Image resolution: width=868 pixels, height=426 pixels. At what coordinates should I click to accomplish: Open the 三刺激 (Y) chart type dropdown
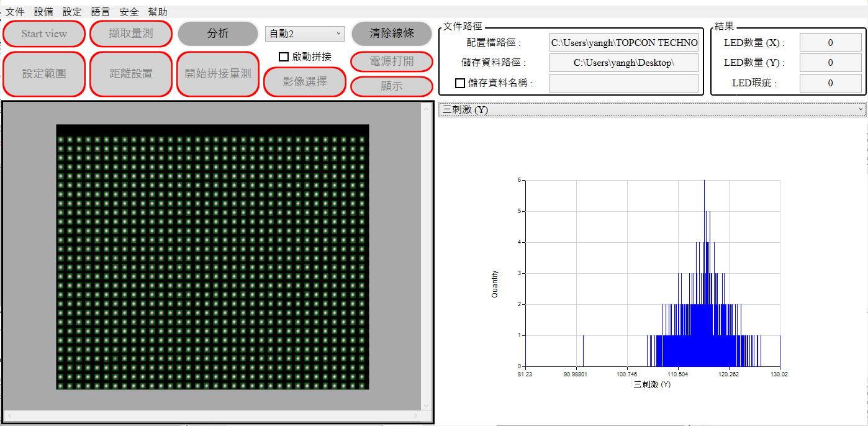(652, 109)
